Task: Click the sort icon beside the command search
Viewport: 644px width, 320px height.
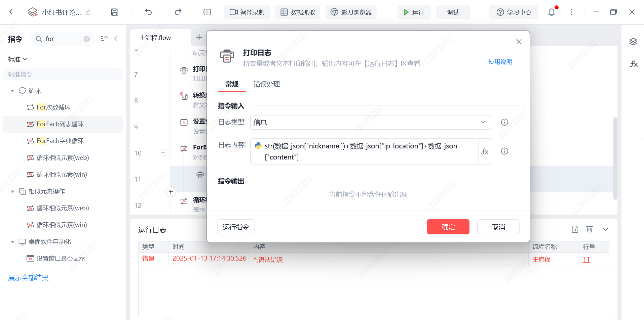Action: pos(104,39)
